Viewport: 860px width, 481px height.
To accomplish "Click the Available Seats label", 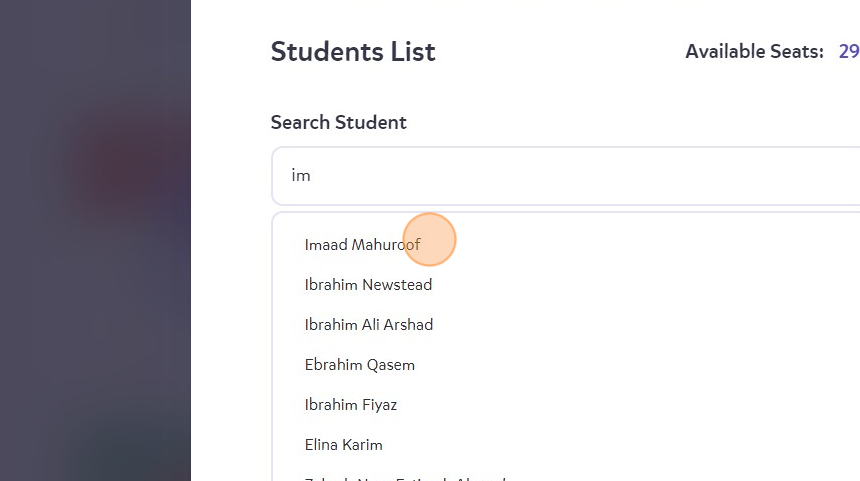I will tap(754, 52).
